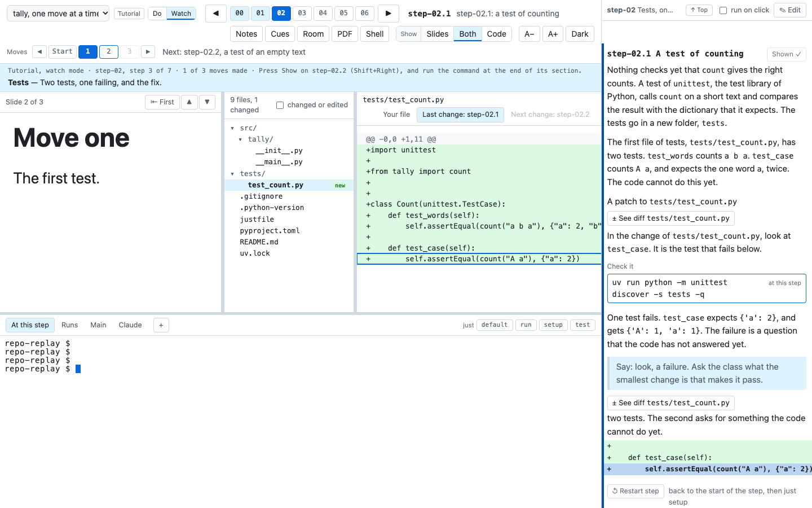The height and width of the screenshot is (508, 812).
Task: Open the Notes panel
Action: tap(246, 34)
